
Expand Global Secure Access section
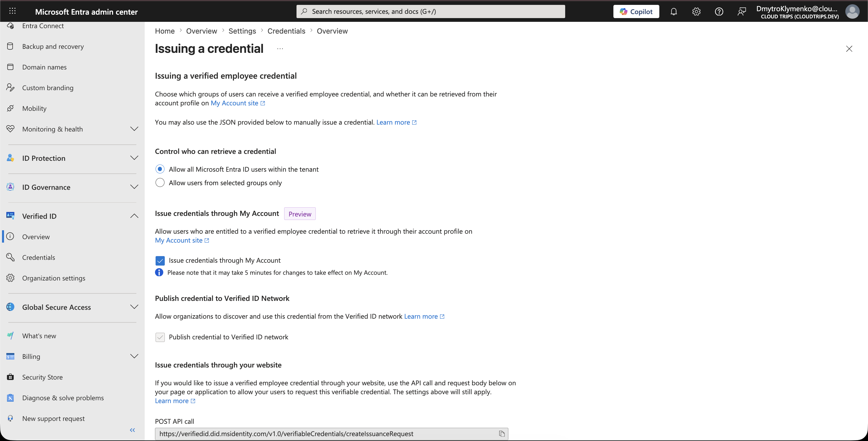coord(134,307)
